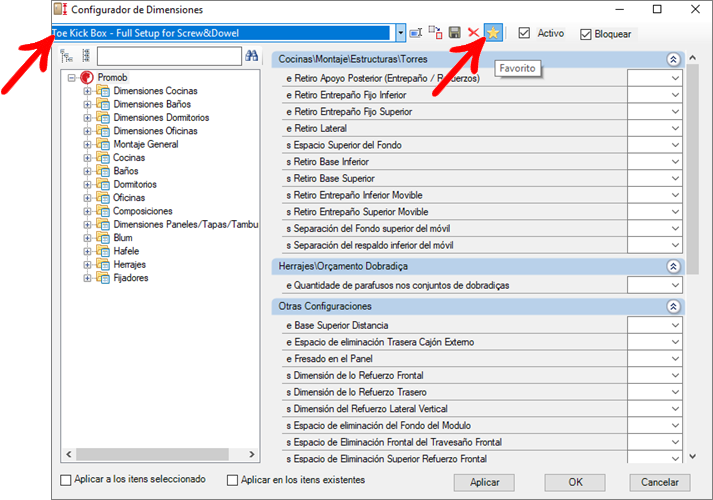The image size is (713, 500).
Task: Click the Favorito star icon
Action: coord(492,33)
